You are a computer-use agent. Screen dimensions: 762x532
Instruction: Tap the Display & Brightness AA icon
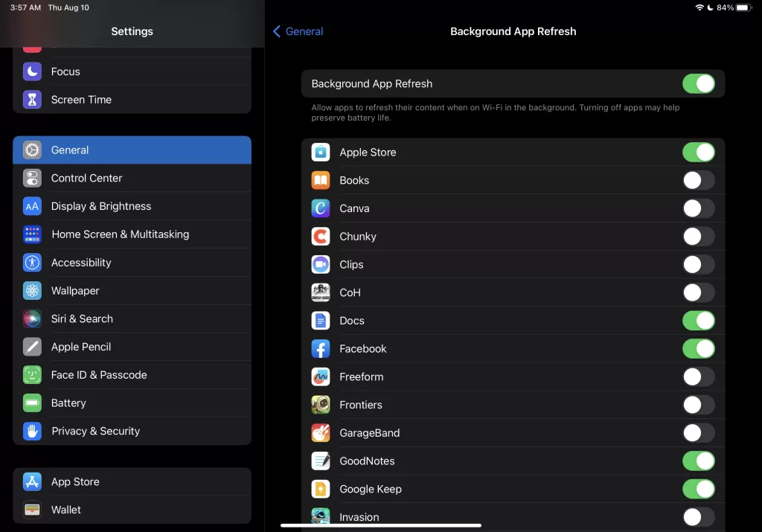click(x=32, y=207)
